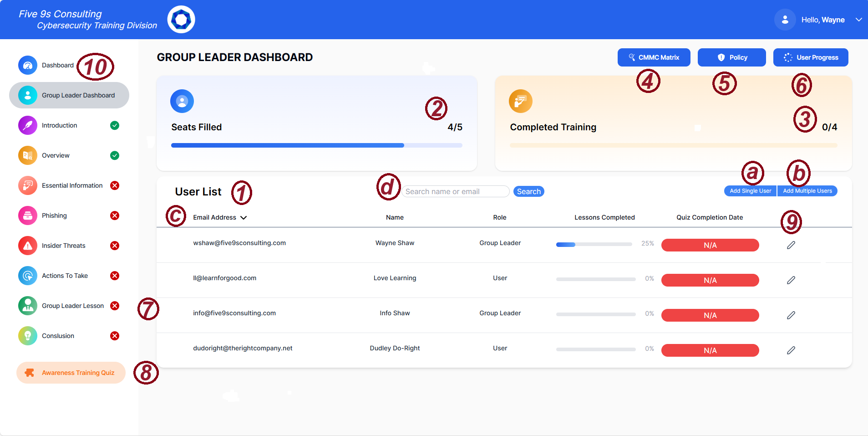Click the Quiz Completion Date column header
The width and height of the screenshot is (868, 436).
(x=710, y=217)
